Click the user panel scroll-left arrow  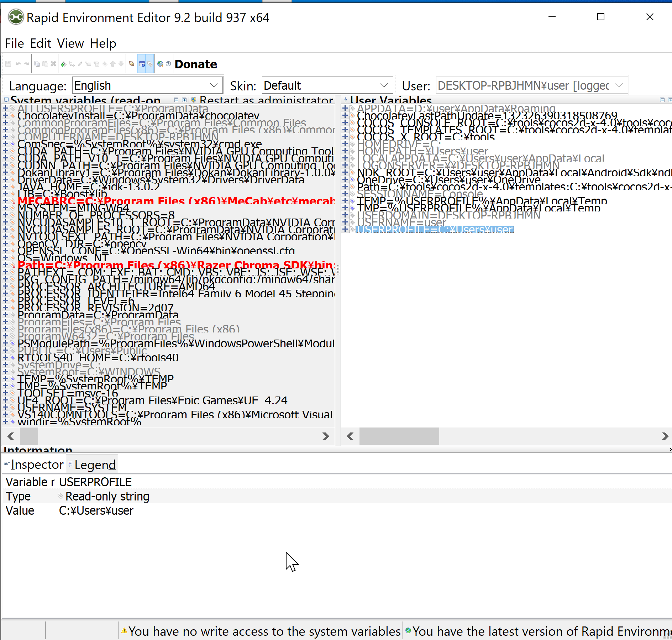(351, 436)
